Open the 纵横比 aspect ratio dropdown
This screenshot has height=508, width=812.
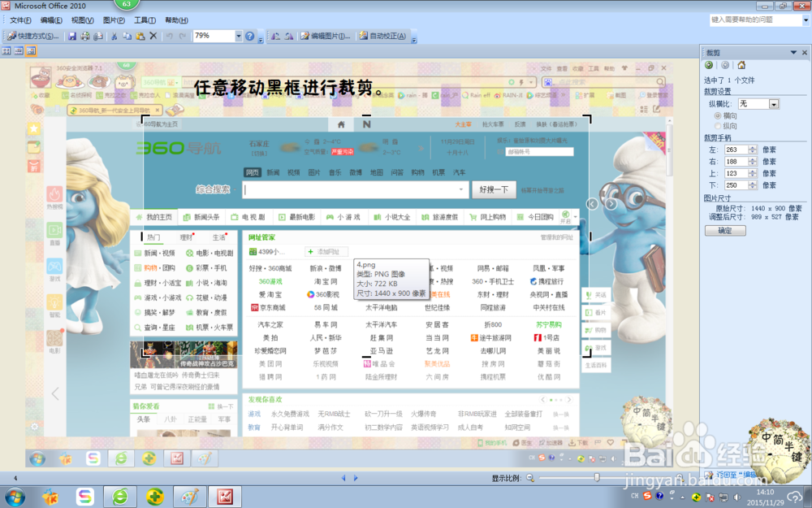[774, 104]
